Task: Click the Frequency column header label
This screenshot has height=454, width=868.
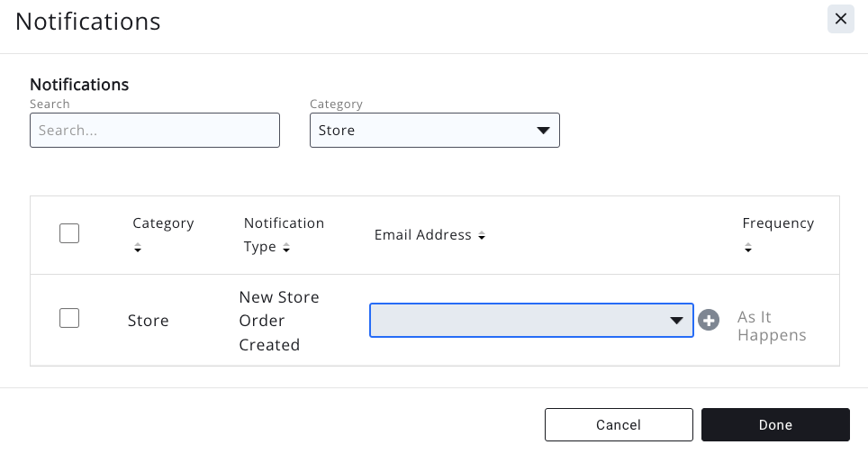Action: 777,223
